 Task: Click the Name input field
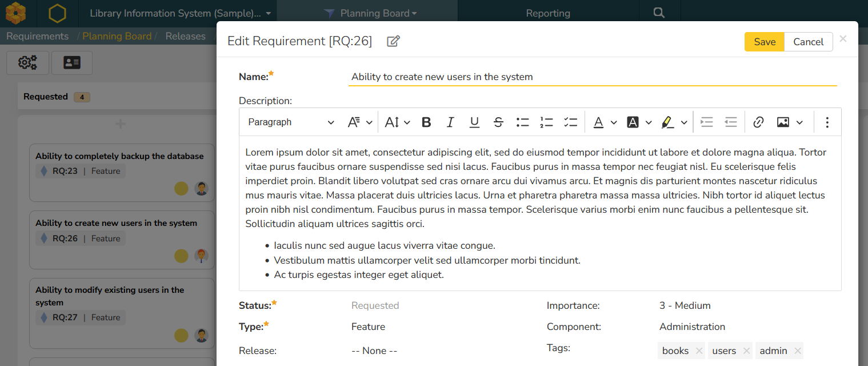[592, 77]
